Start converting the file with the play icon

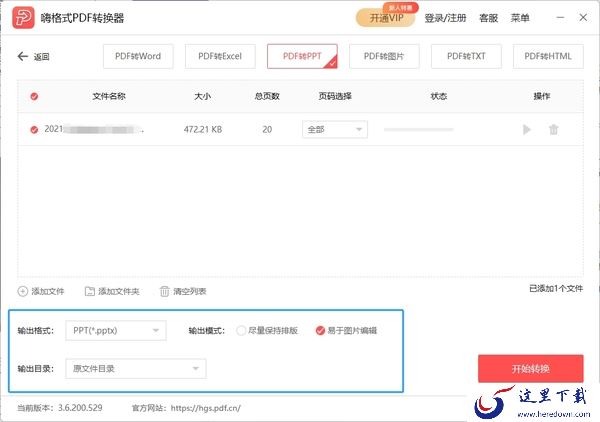click(x=527, y=129)
